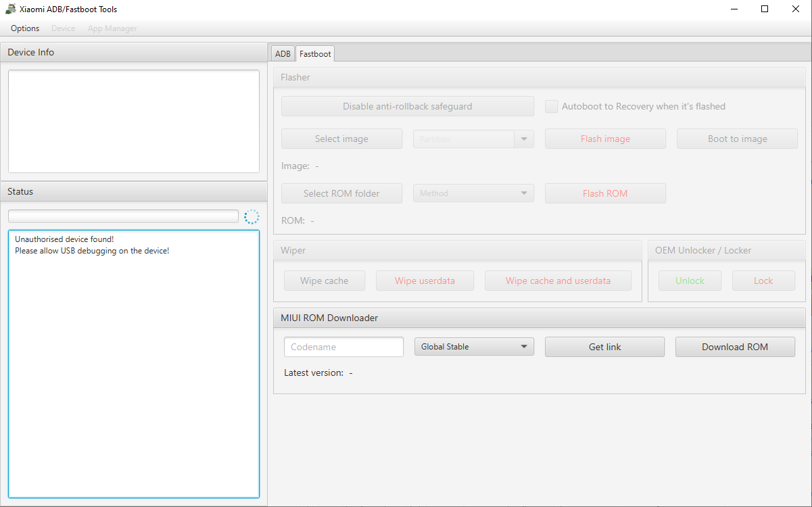Open the Device menu
The image size is (812, 507).
(63, 28)
